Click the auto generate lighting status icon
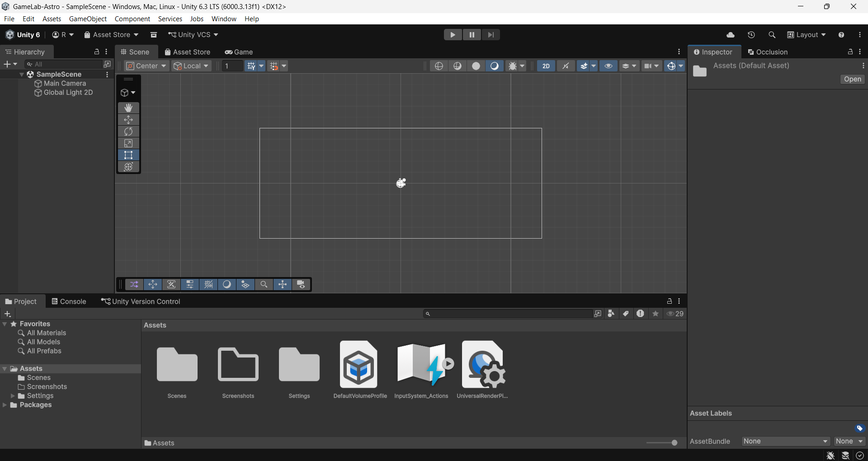 point(845,456)
